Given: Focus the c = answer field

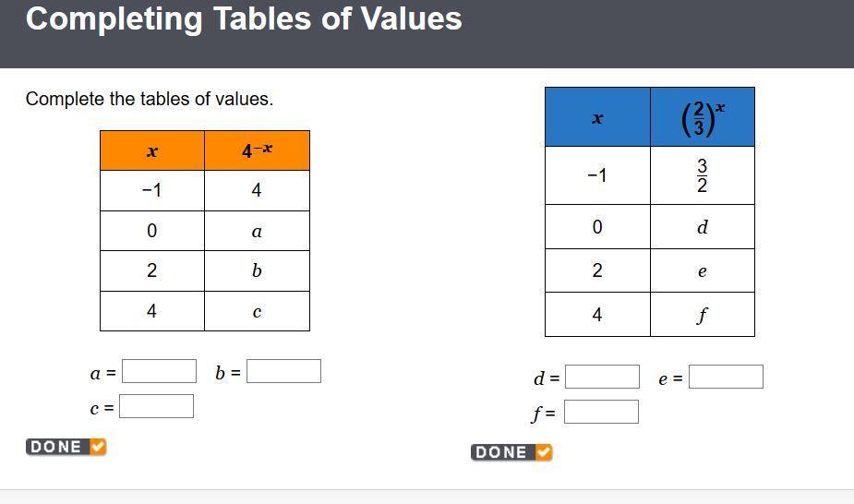Looking at the screenshot, I should 156,406.
